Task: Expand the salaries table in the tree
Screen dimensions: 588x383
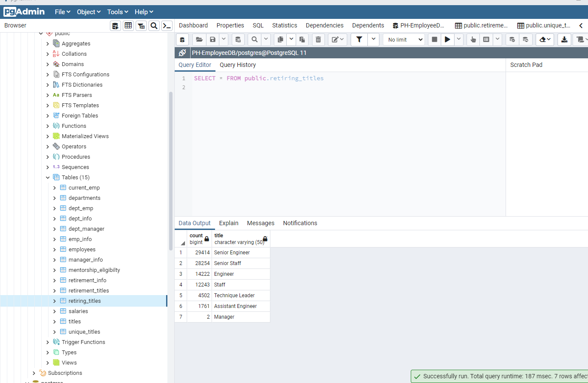Action: point(54,311)
